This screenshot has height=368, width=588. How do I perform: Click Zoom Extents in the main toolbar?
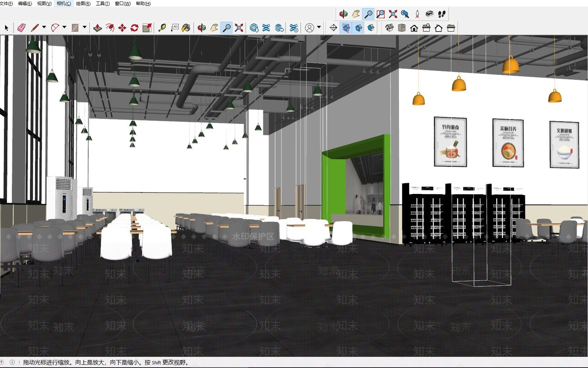point(239,28)
